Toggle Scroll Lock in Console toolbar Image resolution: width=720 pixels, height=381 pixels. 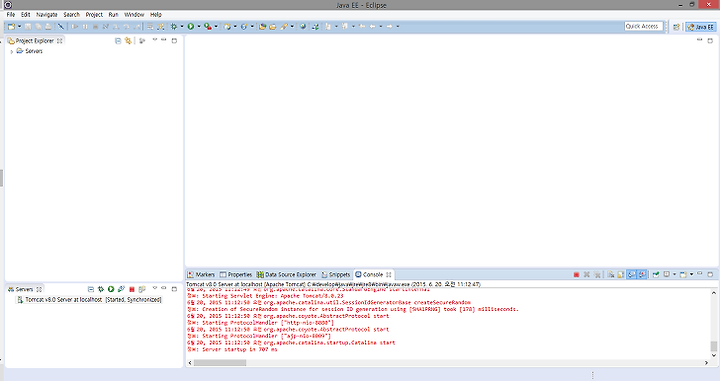pos(621,275)
